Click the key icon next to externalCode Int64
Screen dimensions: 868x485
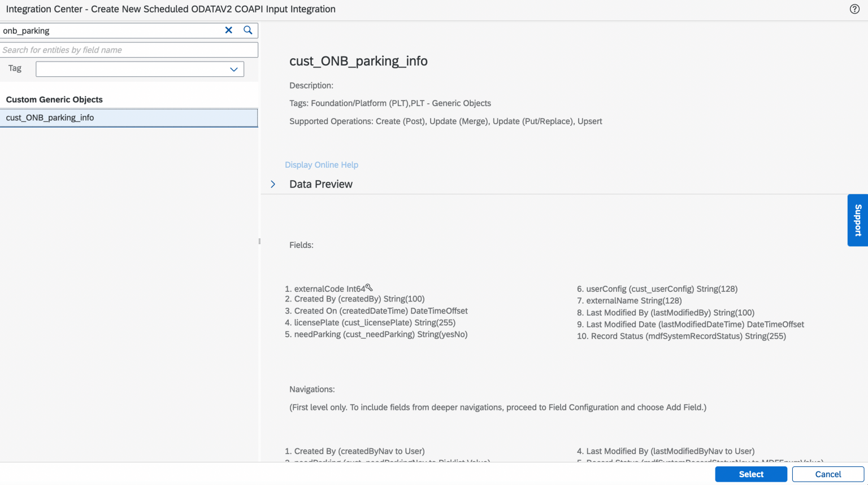click(368, 287)
